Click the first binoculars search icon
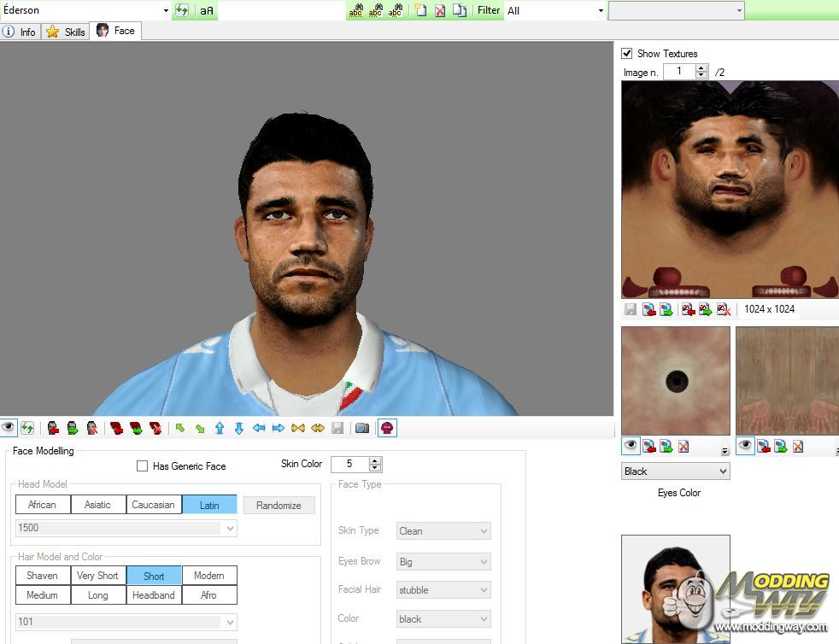Viewport: 839px width, 644px height. coord(355,11)
